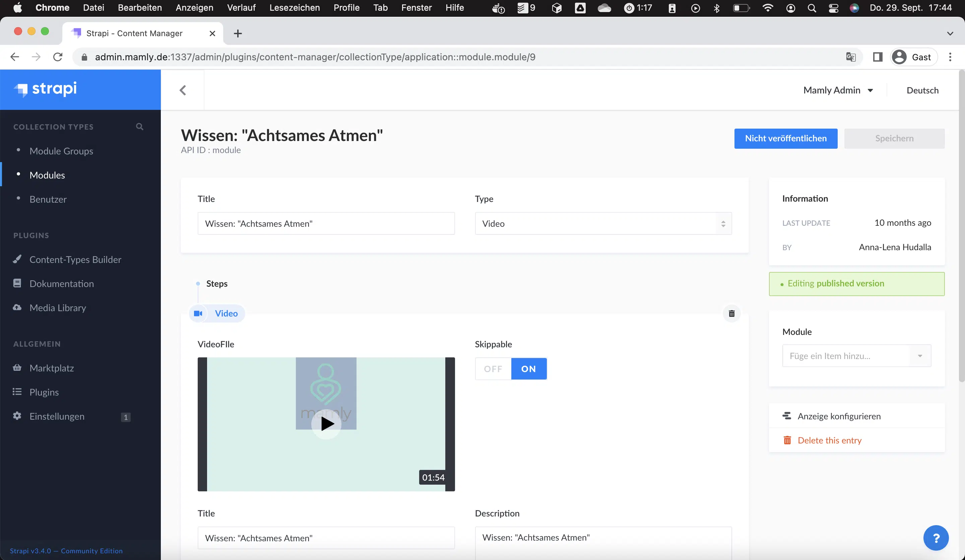The image size is (965, 560).
Task: Open the Datei menu
Action: pos(93,8)
